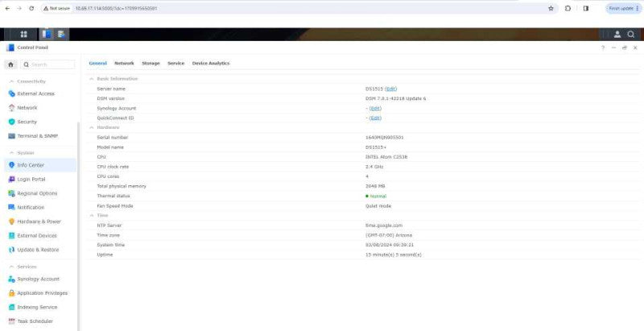Edit the server name DS1515

click(x=391, y=89)
